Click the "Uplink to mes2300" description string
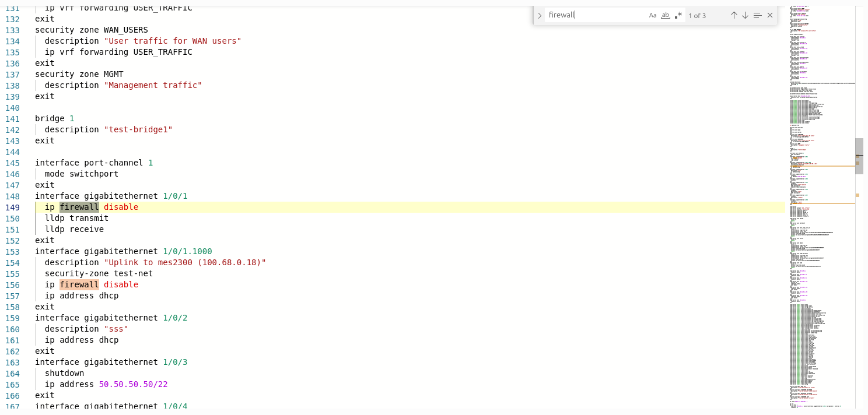This screenshot has height=415, width=868. (x=184, y=262)
